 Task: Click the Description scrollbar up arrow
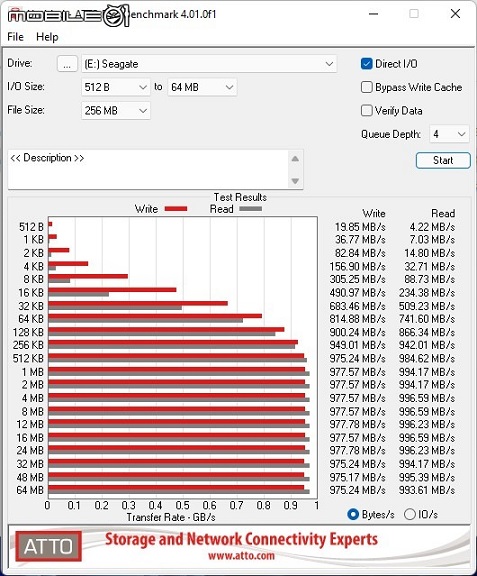pyautogui.click(x=295, y=159)
